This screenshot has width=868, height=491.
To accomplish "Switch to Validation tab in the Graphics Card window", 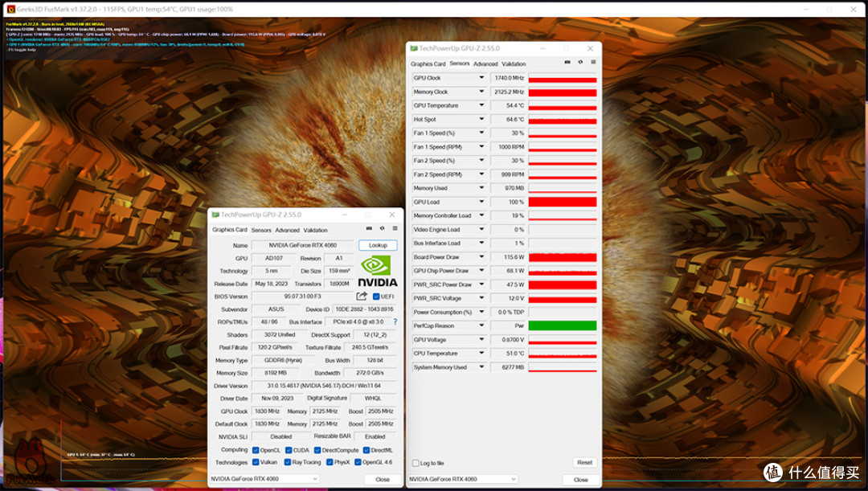I will click(315, 231).
